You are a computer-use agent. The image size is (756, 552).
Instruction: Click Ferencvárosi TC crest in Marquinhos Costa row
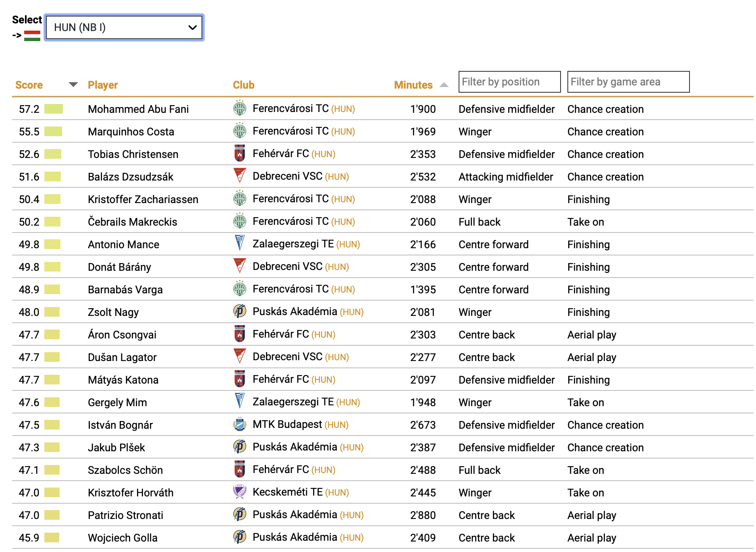[240, 131]
